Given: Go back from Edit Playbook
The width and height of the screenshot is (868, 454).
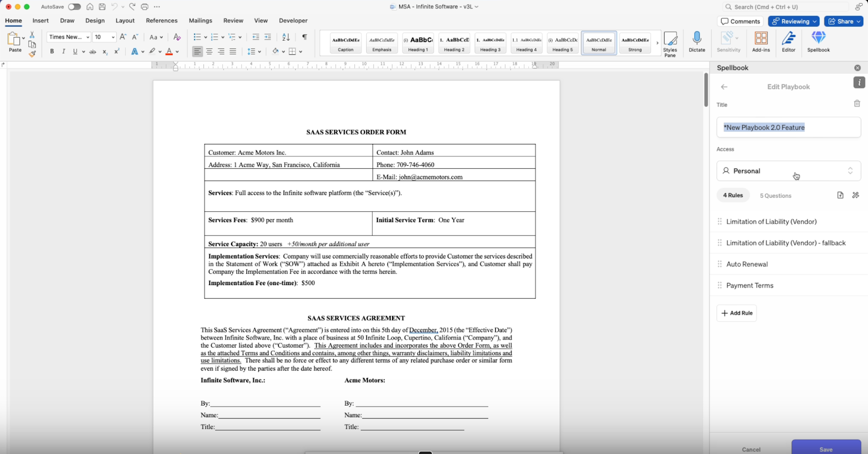Looking at the screenshot, I should click(724, 87).
